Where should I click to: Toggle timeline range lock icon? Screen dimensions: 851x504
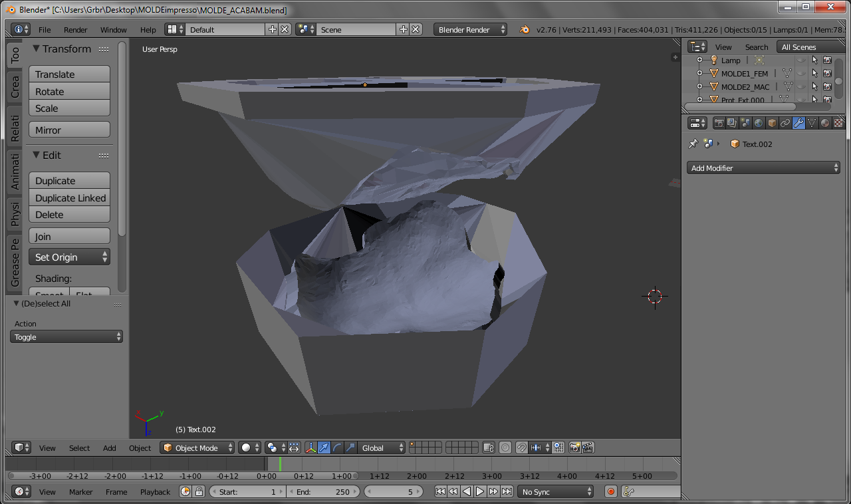point(198,491)
